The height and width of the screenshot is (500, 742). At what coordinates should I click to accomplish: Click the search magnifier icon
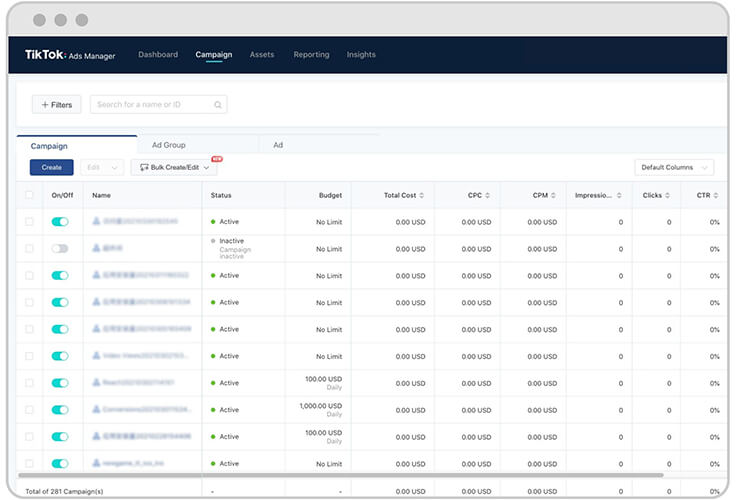point(218,105)
